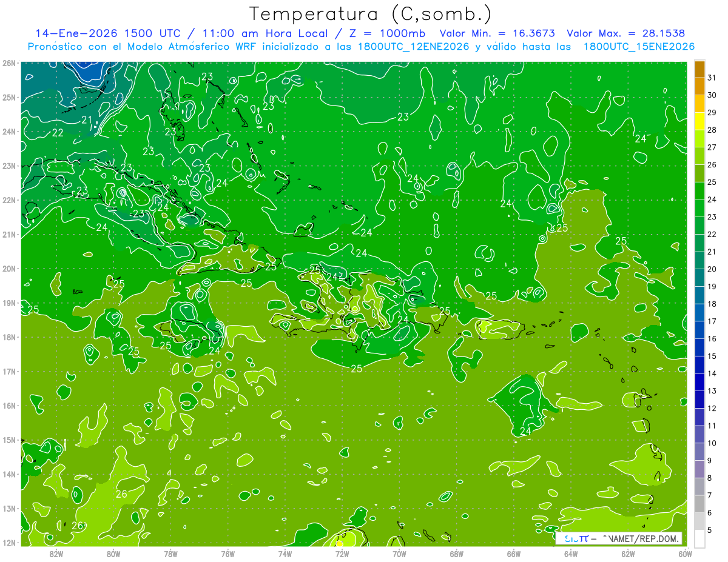
Task: Click the "1800UTC_15ENE2026" valid-until time text
Action: click(x=639, y=47)
